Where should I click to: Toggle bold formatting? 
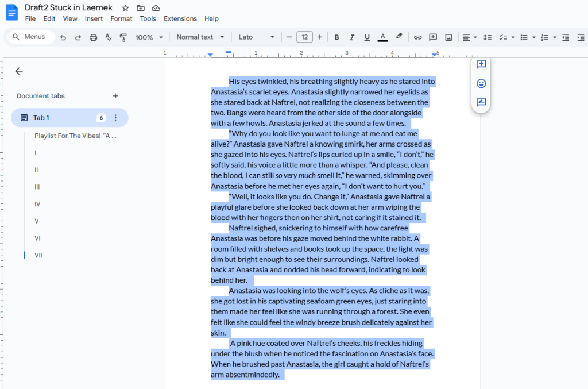[x=336, y=37]
